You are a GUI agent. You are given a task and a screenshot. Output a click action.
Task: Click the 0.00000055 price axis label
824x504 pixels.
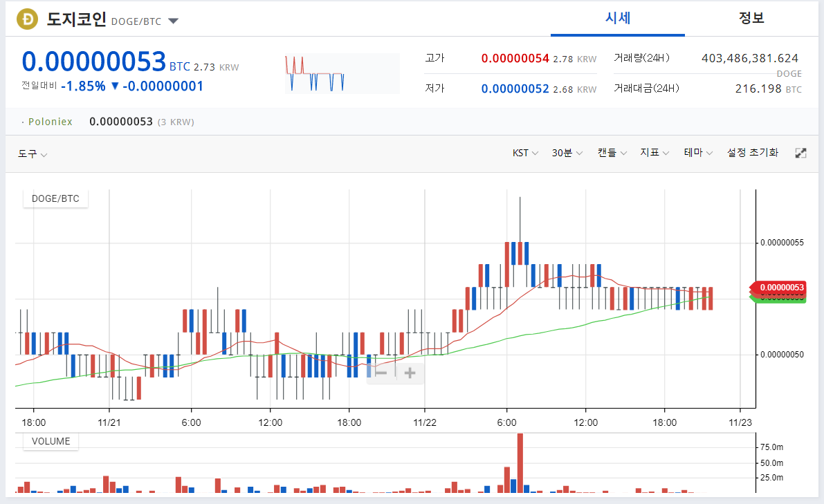tap(782, 243)
